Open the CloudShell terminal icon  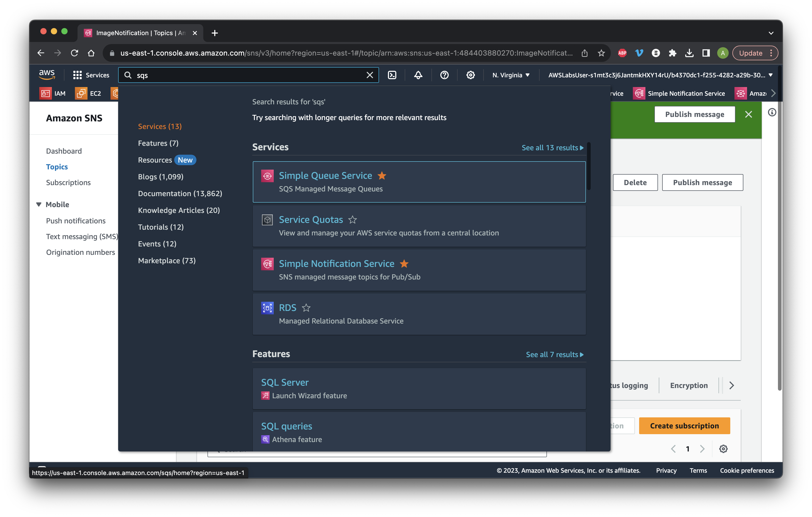click(x=392, y=75)
